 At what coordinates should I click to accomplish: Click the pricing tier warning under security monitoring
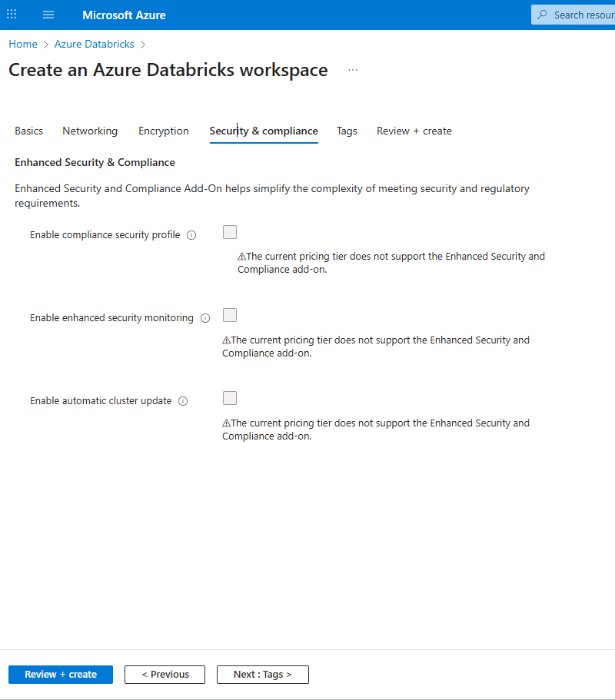tap(376, 347)
